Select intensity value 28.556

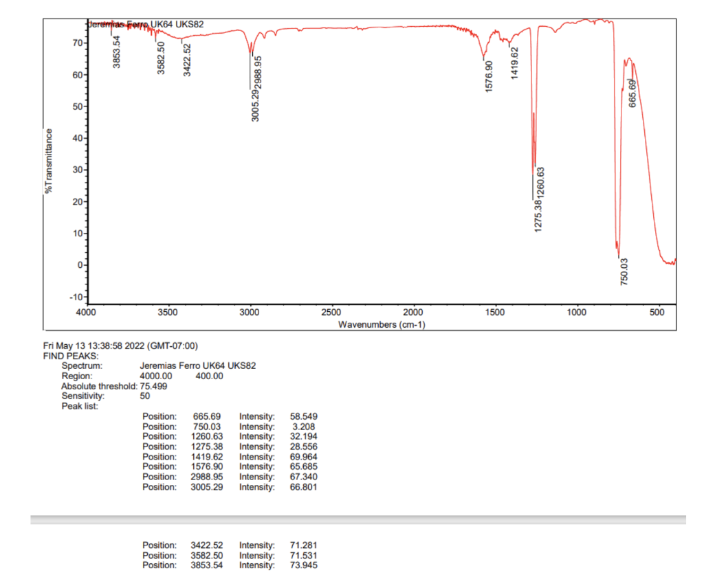(303, 446)
